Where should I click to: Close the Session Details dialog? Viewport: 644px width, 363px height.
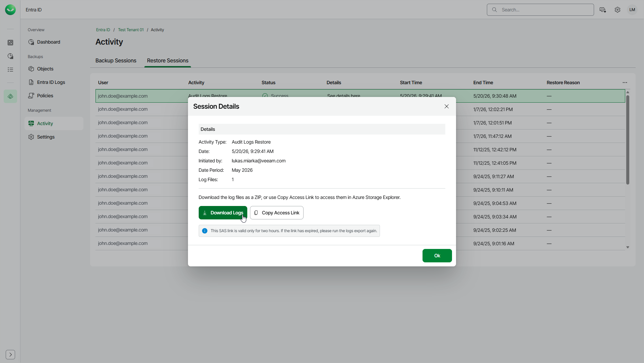tap(447, 106)
